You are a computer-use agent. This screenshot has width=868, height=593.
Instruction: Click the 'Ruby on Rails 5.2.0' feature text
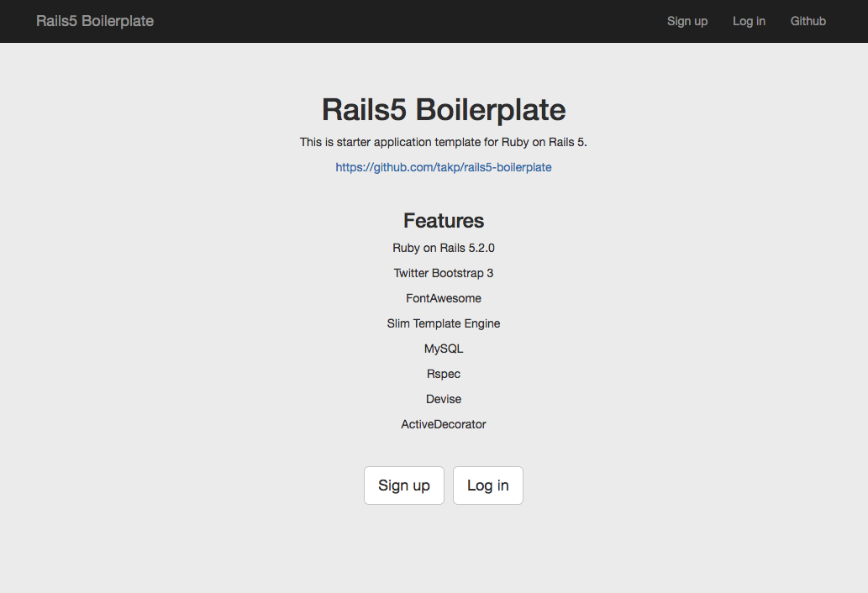click(444, 248)
